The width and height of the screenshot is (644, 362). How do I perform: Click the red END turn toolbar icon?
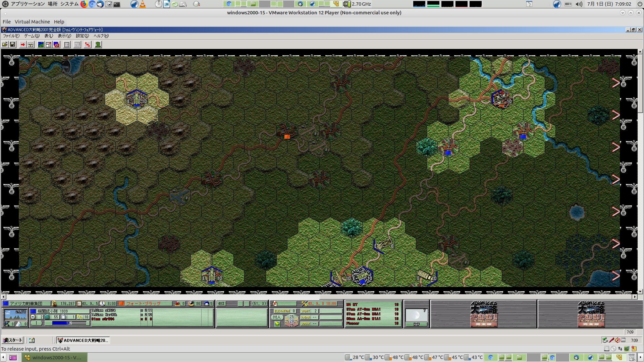click(88, 45)
